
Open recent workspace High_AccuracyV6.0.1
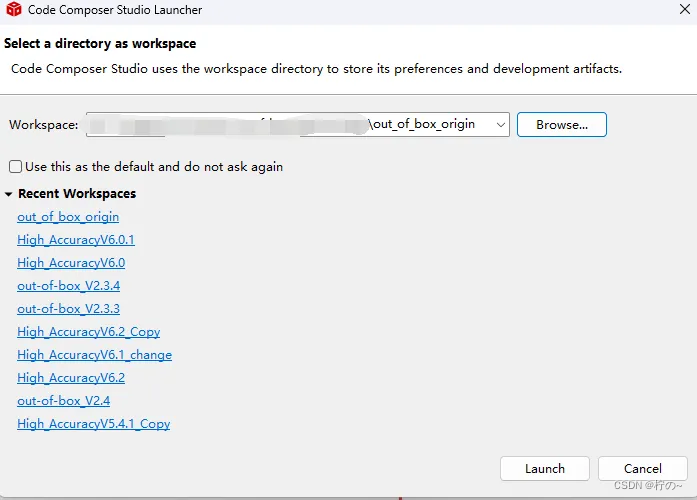[x=76, y=240]
